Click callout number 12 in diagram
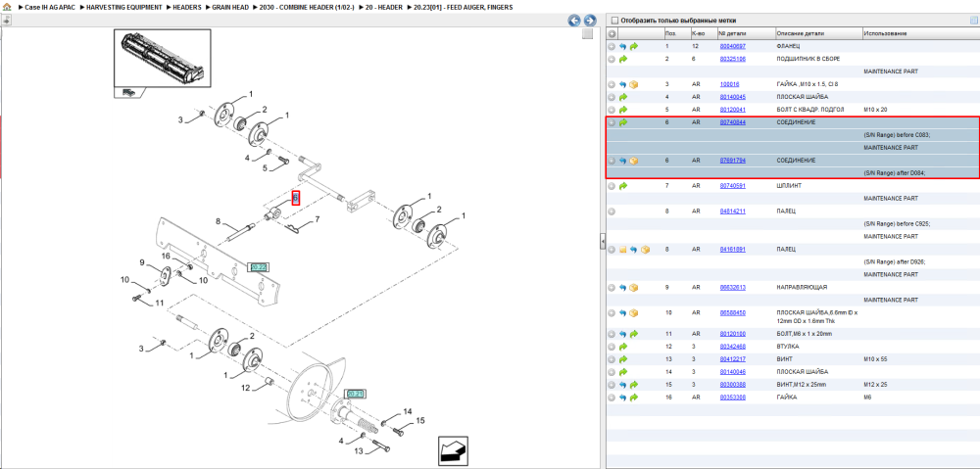Image resolution: width=980 pixels, height=469 pixels. [245, 388]
